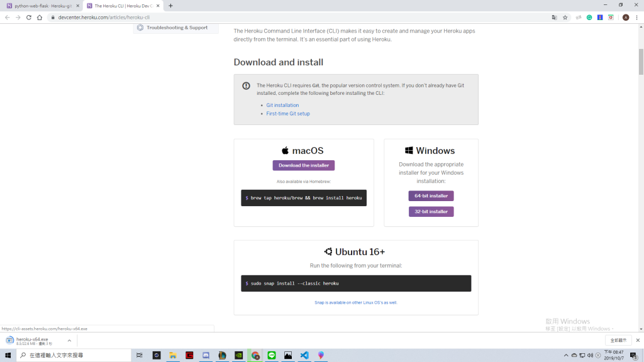Open the downloaded heroku-x64.exe item
The image size is (644, 362).
(x=33, y=341)
